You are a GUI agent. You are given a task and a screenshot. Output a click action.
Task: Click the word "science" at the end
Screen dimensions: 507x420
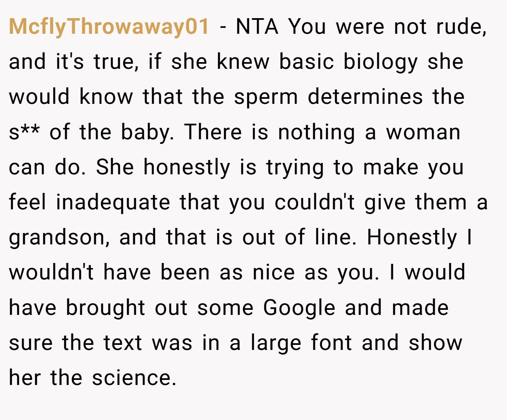click(133, 378)
